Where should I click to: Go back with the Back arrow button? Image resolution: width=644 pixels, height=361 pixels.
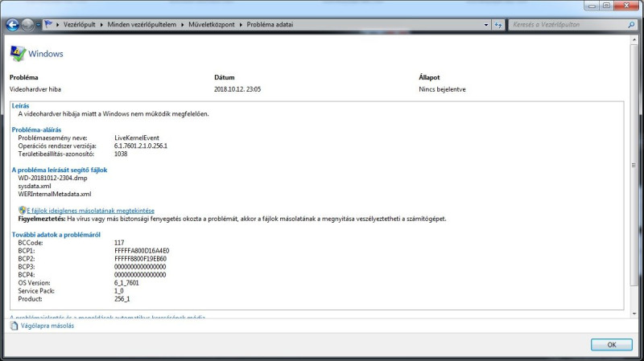12,25
